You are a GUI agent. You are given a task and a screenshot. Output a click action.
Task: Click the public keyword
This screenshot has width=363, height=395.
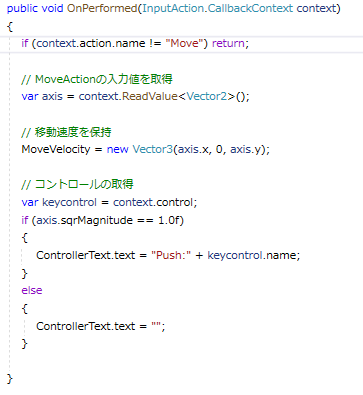(22, 8)
